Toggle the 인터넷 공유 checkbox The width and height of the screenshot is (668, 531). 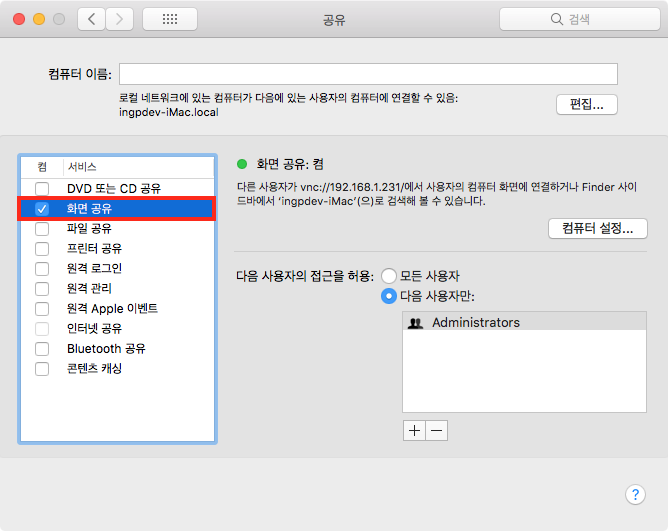coord(42,329)
